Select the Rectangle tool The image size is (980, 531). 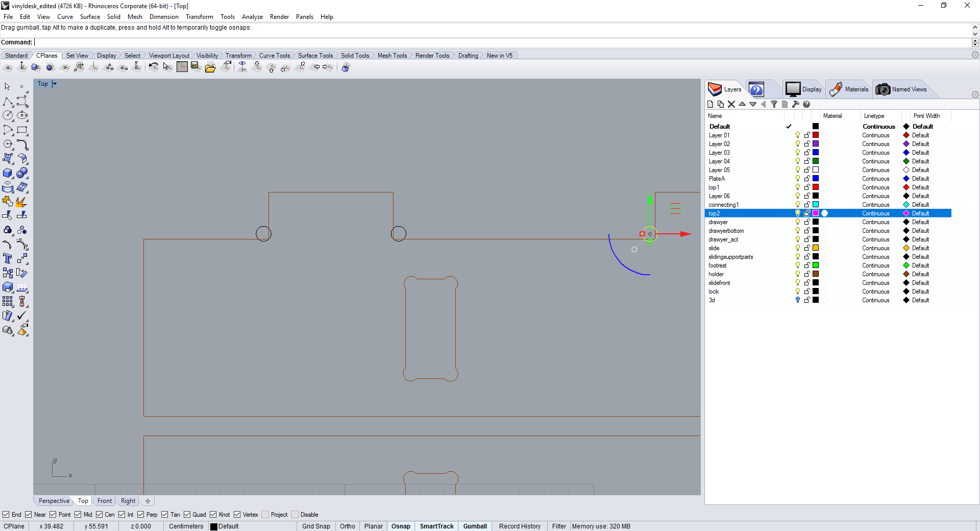(x=22, y=130)
